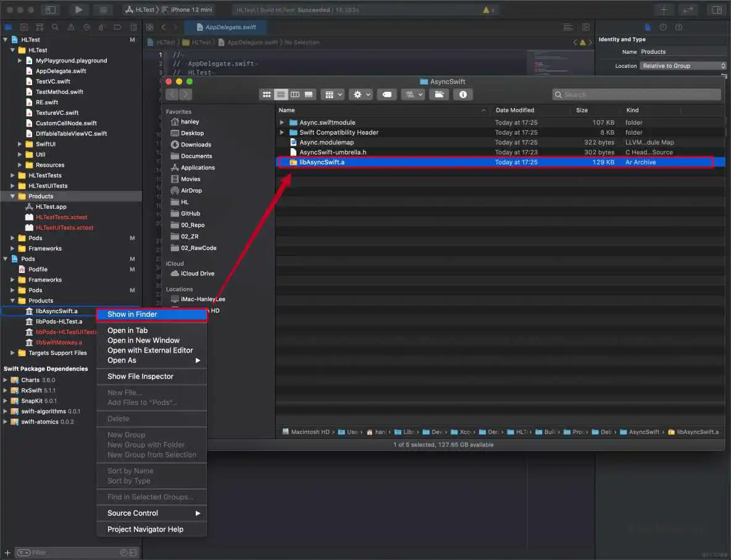Open the issue navigator
Screen dimensions: 731x560
(x=71, y=28)
